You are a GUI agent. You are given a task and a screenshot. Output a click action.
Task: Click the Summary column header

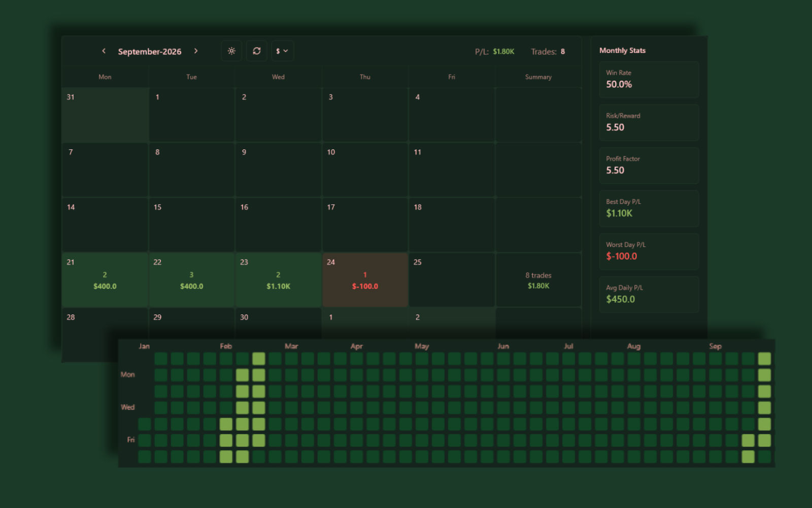pyautogui.click(x=538, y=77)
